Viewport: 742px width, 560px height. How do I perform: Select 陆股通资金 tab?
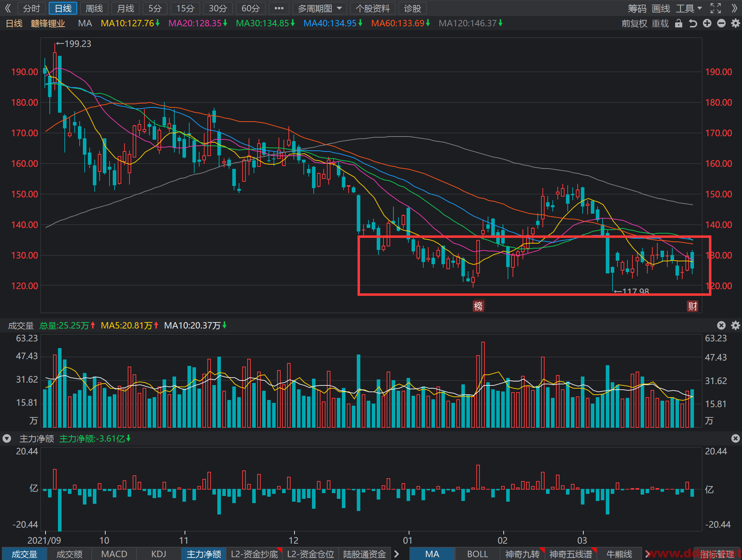pos(365,554)
